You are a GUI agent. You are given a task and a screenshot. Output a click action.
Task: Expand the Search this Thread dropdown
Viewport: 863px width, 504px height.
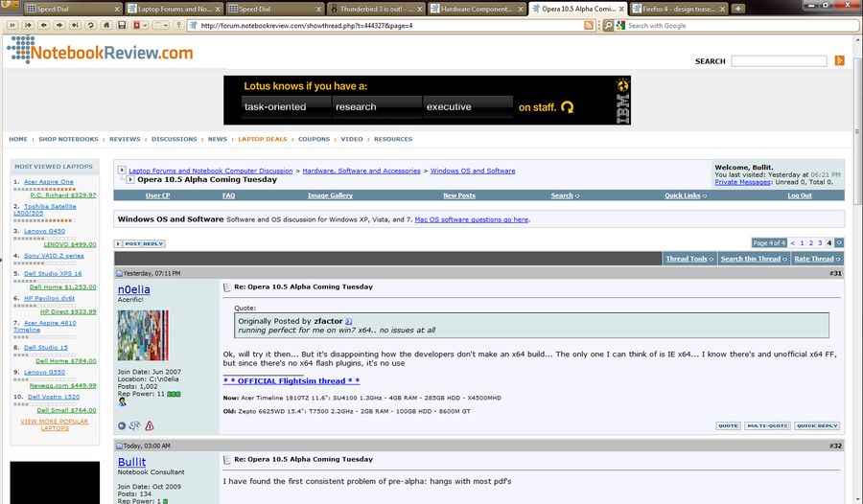point(754,259)
